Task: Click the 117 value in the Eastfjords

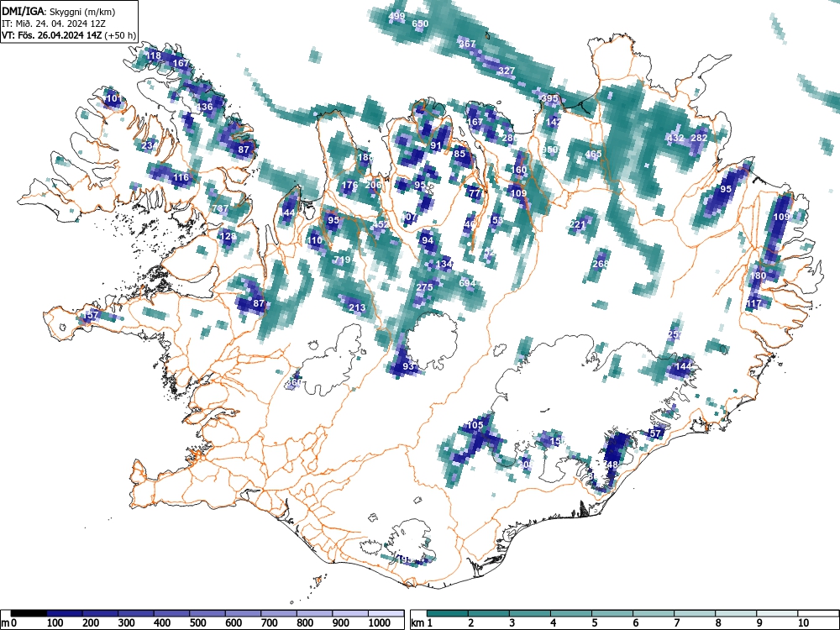Action: click(753, 303)
